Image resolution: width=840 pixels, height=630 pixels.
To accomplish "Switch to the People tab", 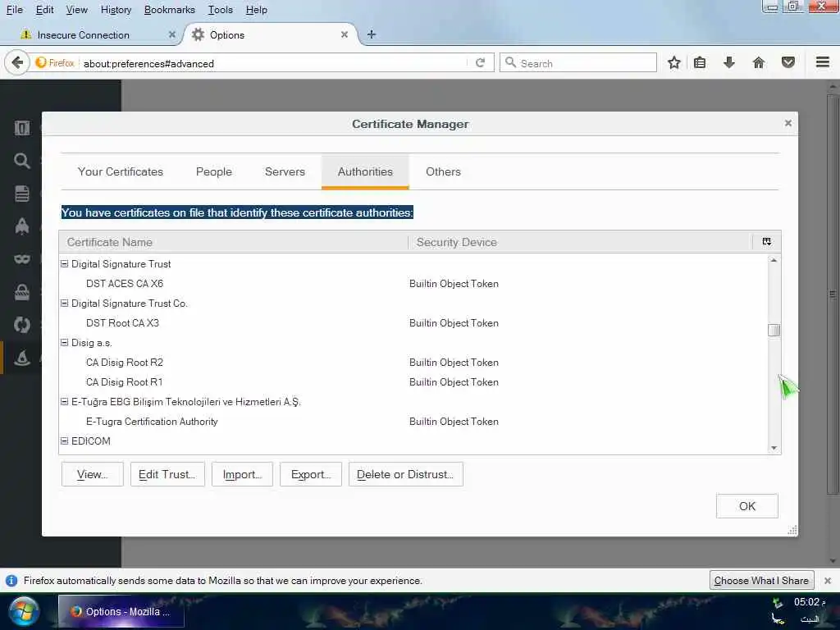I will pos(214,171).
